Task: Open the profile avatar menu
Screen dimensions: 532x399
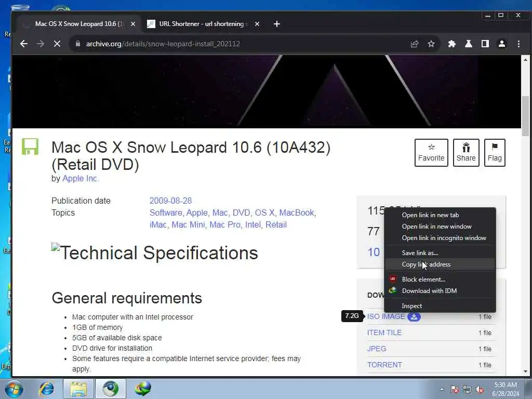Action: (502, 44)
